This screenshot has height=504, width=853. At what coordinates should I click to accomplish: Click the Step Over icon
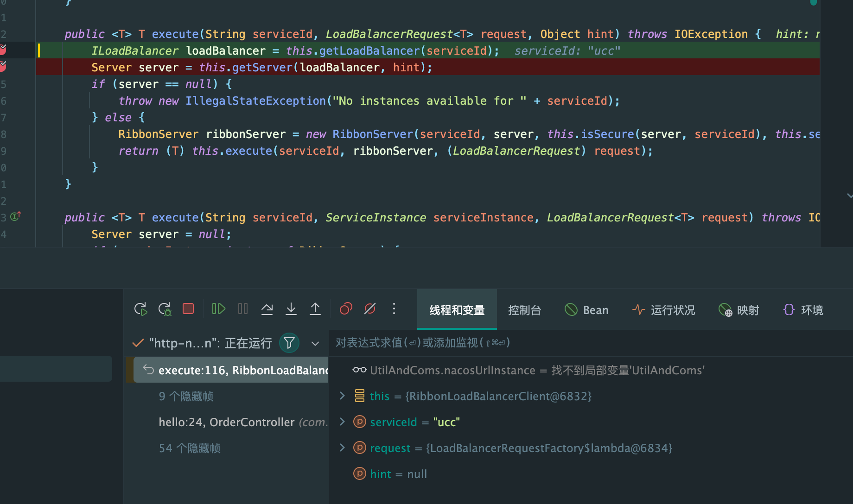[267, 309]
